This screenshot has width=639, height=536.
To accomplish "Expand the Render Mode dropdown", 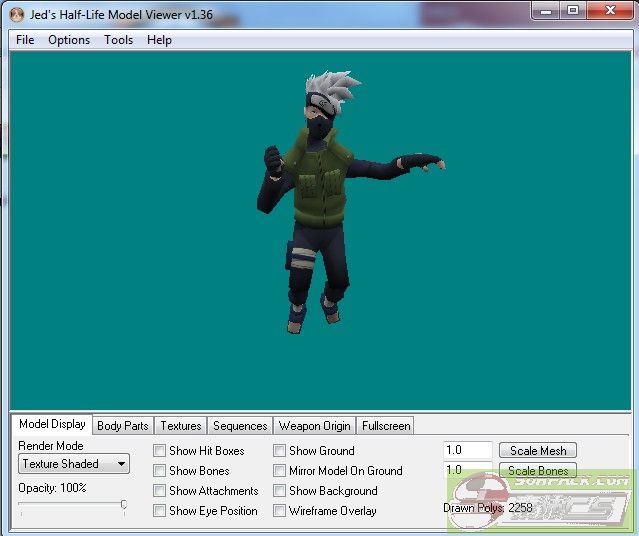I will tap(75, 464).
